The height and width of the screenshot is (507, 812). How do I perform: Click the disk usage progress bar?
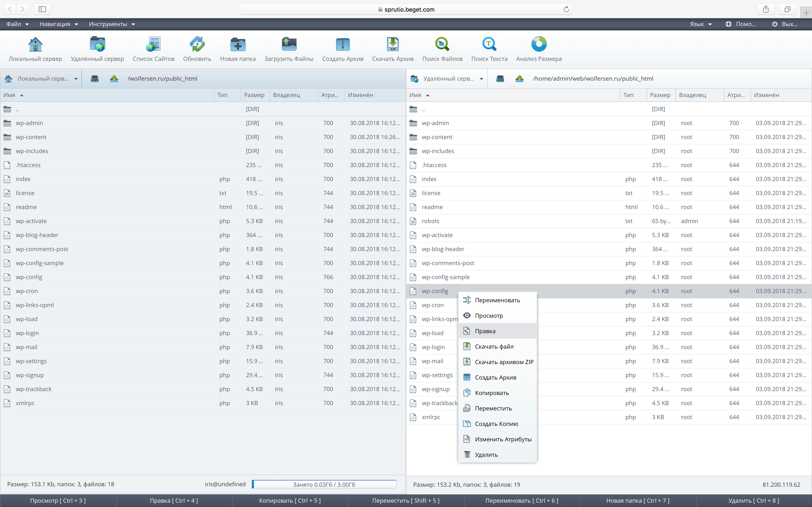tap(324, 484)
